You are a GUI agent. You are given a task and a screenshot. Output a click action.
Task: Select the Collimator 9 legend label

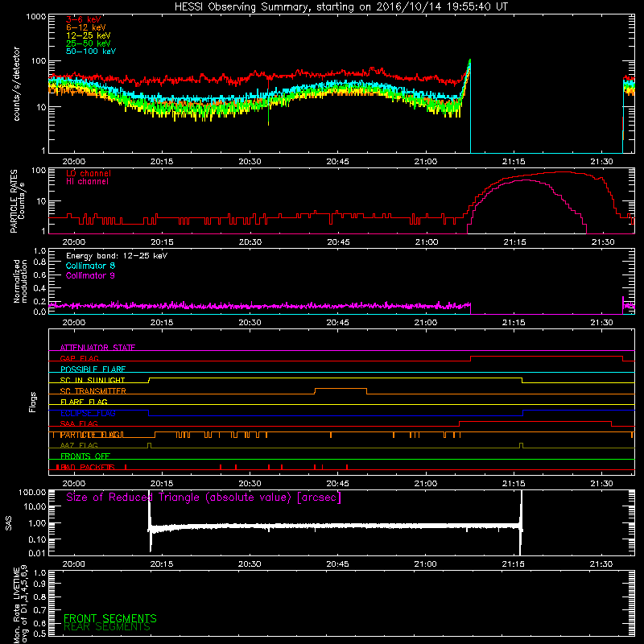pyautogui.click(x=90, y=275)
